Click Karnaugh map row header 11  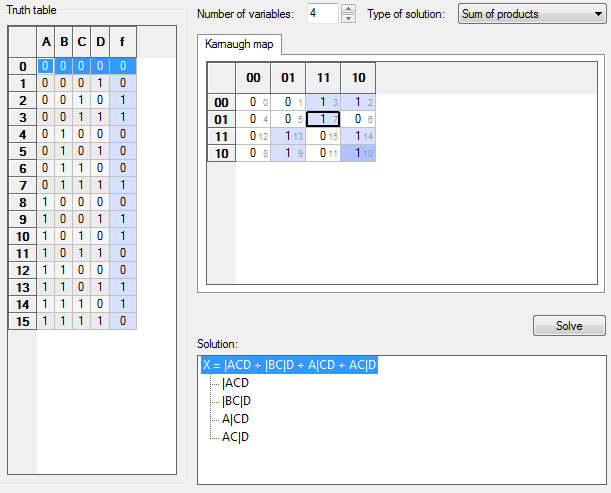pyautogui.click(x=221, y=136)
